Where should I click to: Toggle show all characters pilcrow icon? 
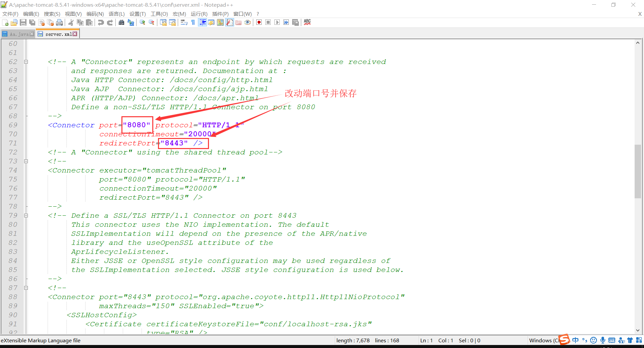point(193,22)
